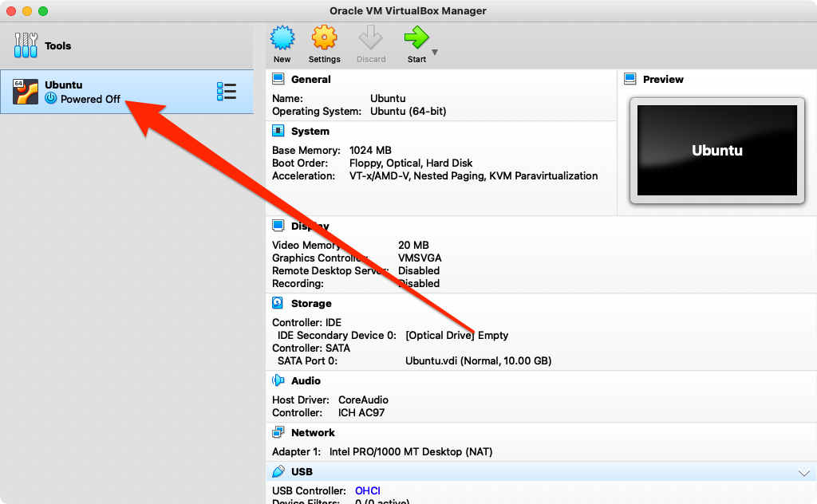Click the Tools icon in sidebar
The height and width of the screenshot is (504, 817).
click(x=26, y=45)
